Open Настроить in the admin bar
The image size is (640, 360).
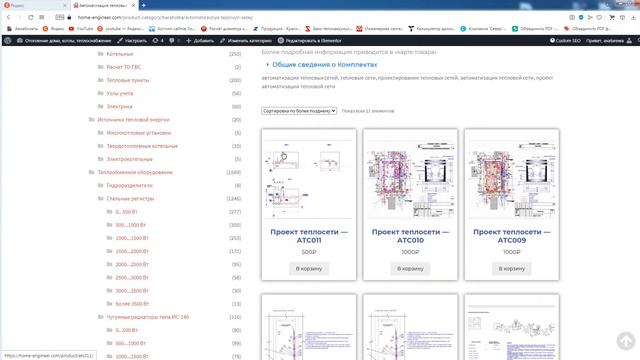[x=132, y=41]
